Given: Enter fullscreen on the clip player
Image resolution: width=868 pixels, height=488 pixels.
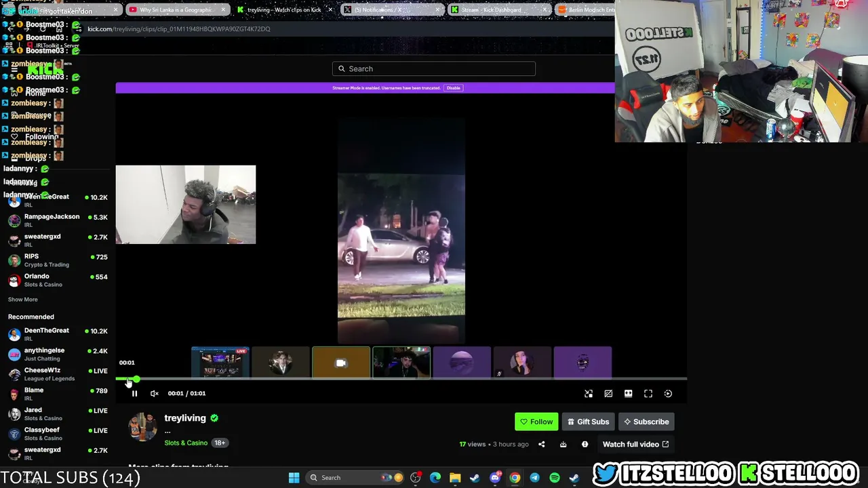Looking at the screenshot, I should coord(648,394).
